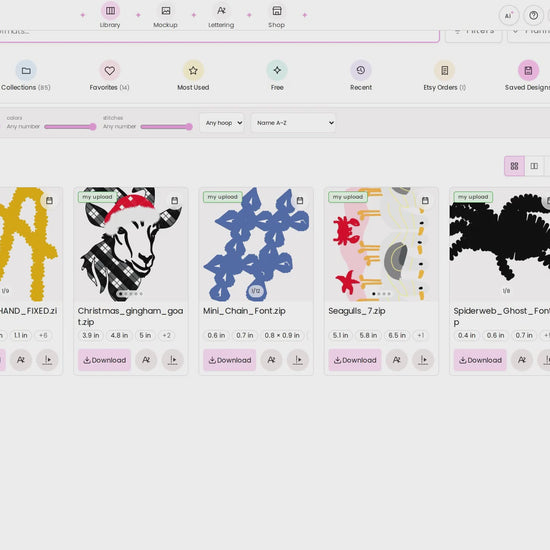Download Mini_Chain_Font.zip
550x550 pixels.
tap(230, 360)
